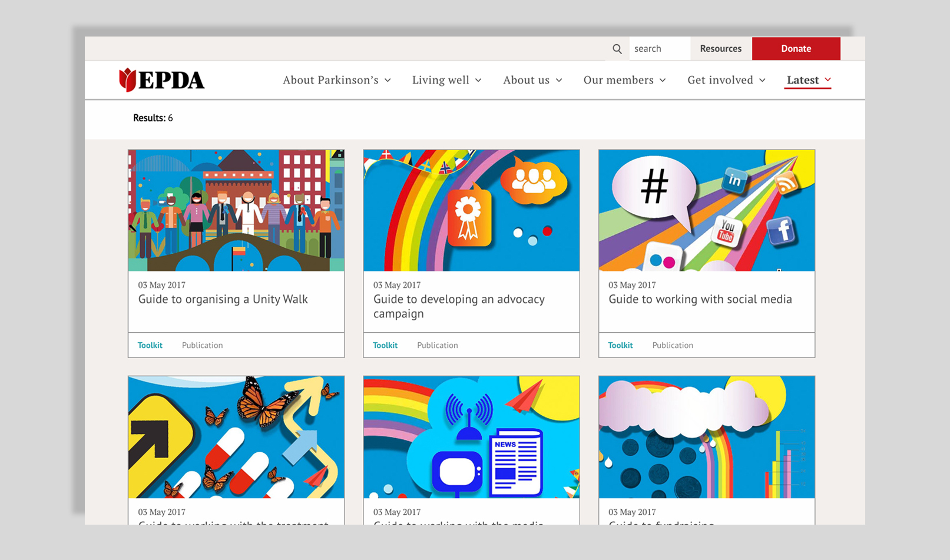Open the advocacy campaign rainbow thumbnail
The height and width of the screenshot is (560, 950).
[x=471, y=210]
